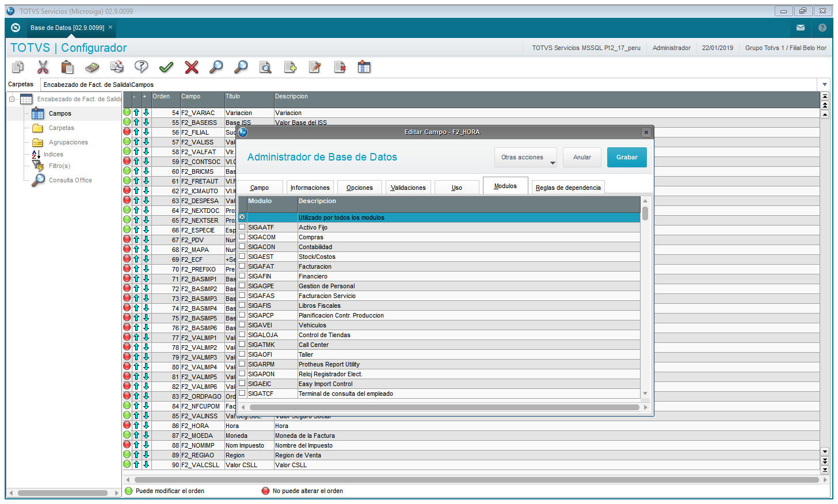Click the down arrow on the F2_REGIAO row
This screenshot has width=838, height=504.
coord(146,455)
